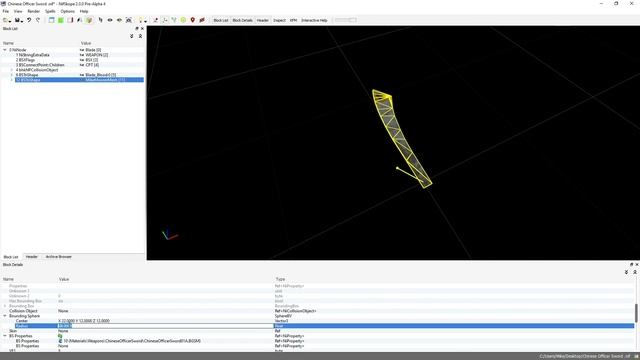This screenshot has width=640, height=360.
Task: Collapse all rows in Block List panel
Action: 140,36
